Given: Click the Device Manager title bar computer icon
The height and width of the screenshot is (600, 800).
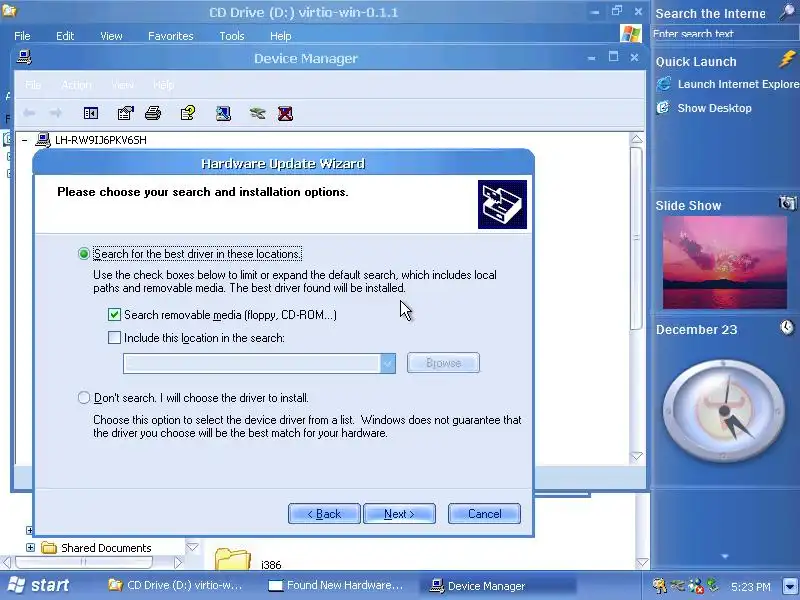Looking at the screenshot, I should [24, 57].
